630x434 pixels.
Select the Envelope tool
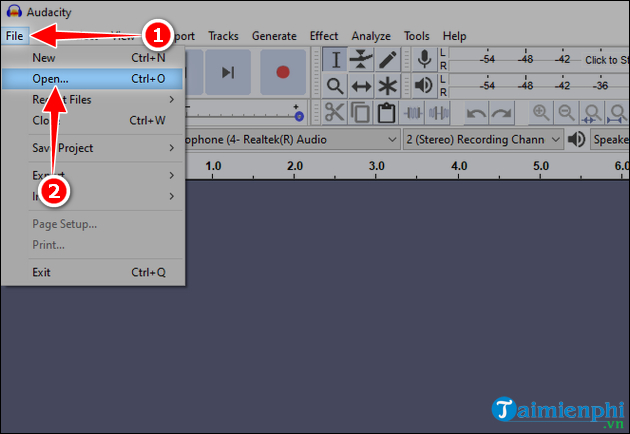pos(361,60)
